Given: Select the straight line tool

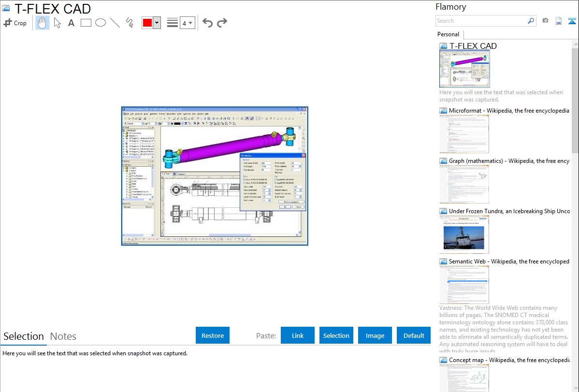Looking at the screenshot, I should [115, 23].
